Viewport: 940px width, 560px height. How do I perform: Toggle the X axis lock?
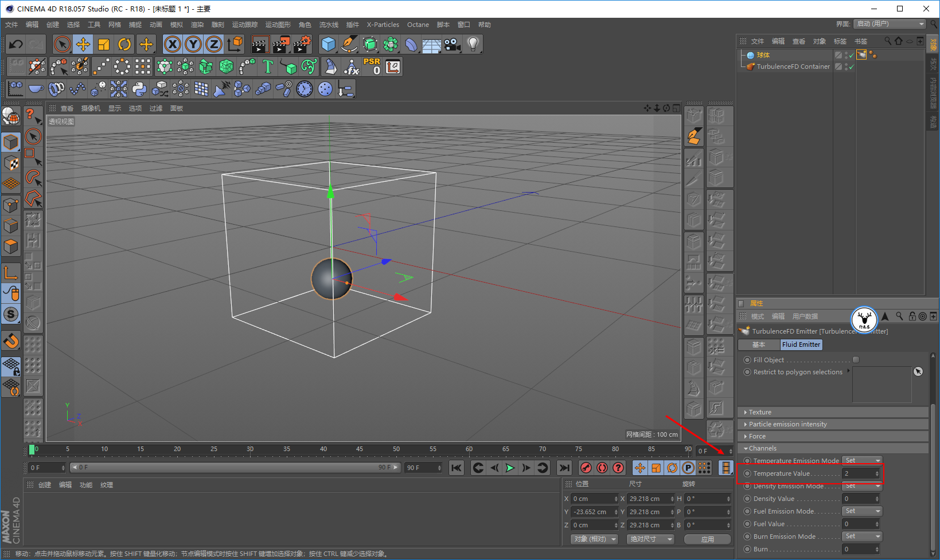172,44
